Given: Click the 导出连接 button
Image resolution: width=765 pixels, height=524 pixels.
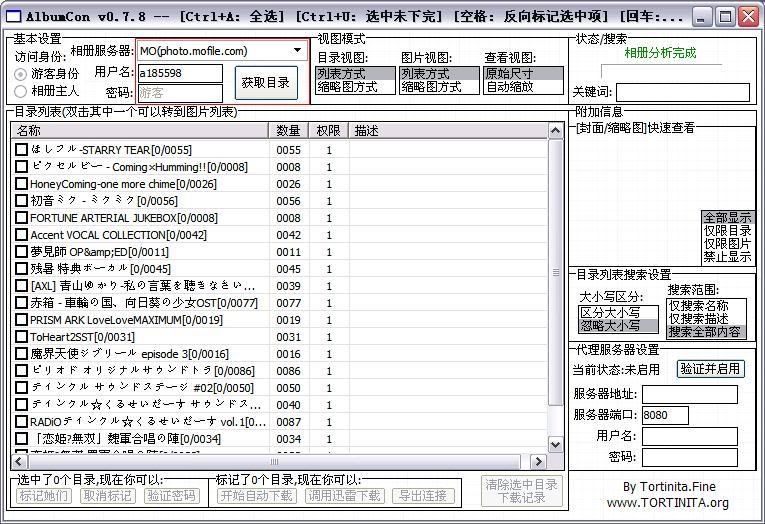Looking at the screenshot, I should coord(423,496).
